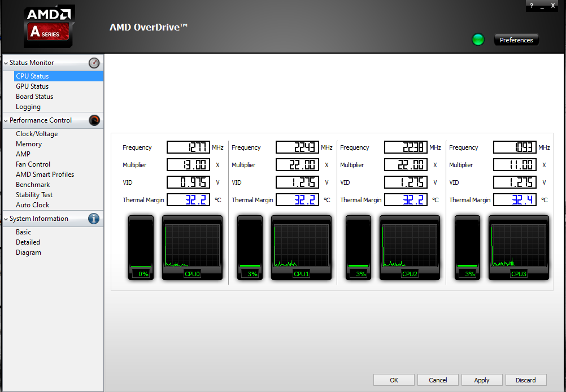Viewport: 566px width, 392px height.
Task: Click CPU3's Frequency label
Action: (x=464, y=147)
